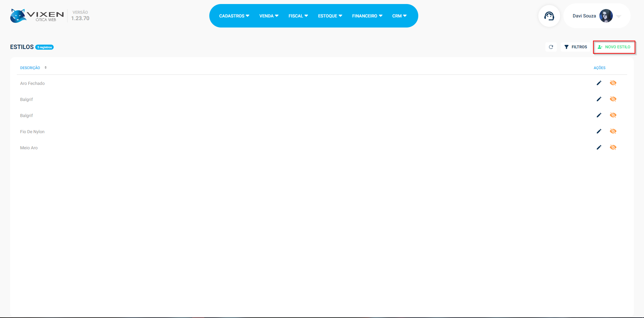Image resolution: width=644 pixels, height=318 pixels.
Task: Click the Vixen Ótica Web logo
Action: pos(37,16)
